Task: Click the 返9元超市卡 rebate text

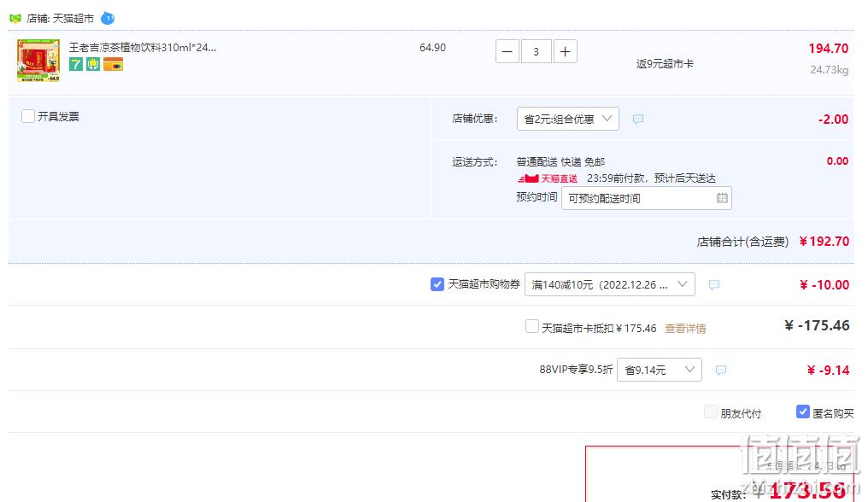Action: [665, 64]
